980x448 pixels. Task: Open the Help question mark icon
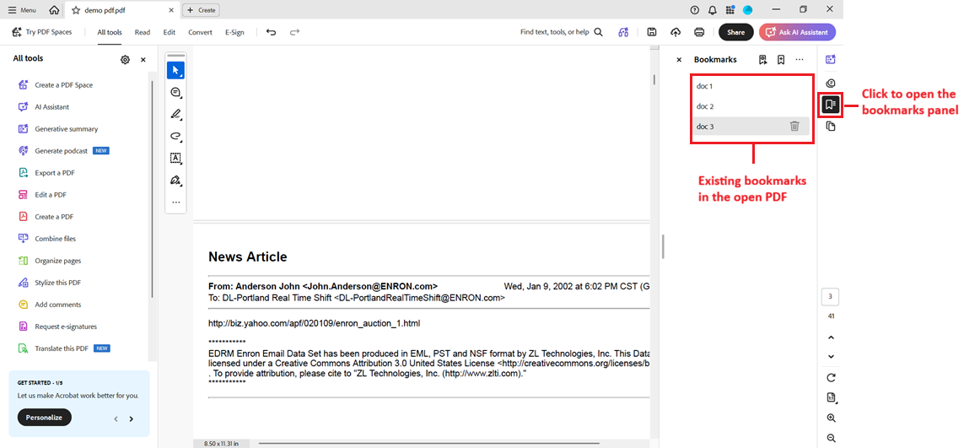click(x=694, y=10)
